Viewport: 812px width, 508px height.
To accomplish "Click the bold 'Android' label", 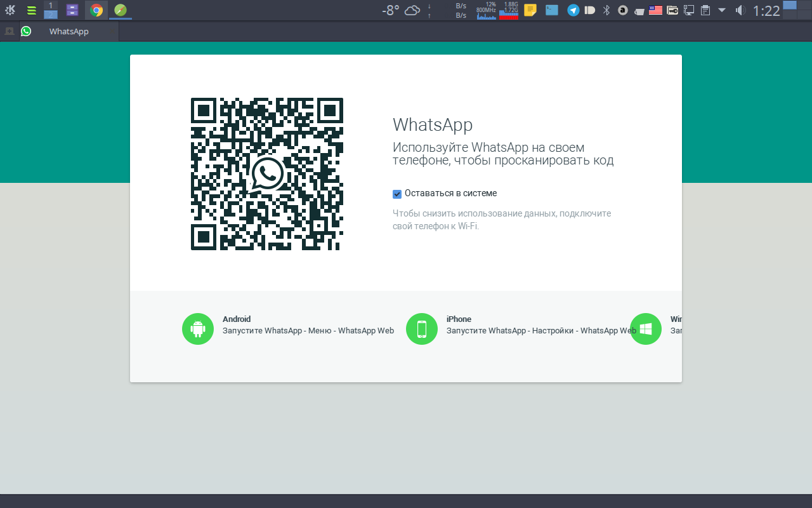I will (x=237, y=319).
